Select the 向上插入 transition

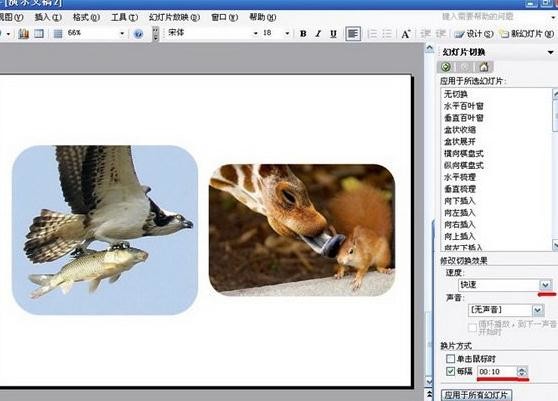[460, 236]
